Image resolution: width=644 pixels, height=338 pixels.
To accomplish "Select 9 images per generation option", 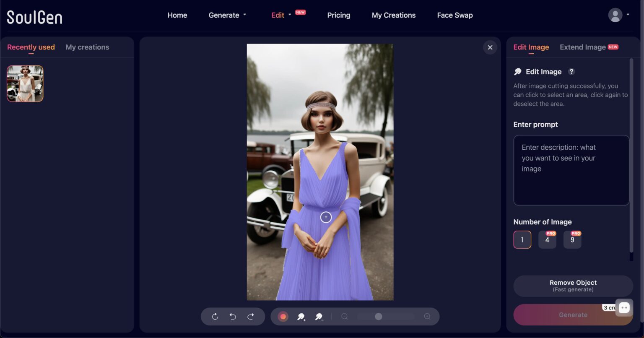I will tap(572, 239).
